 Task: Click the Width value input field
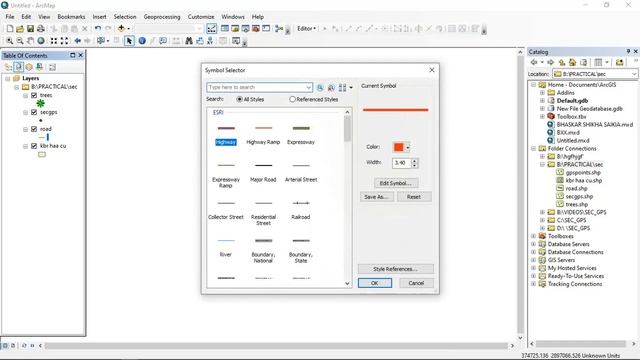[402, 163]
